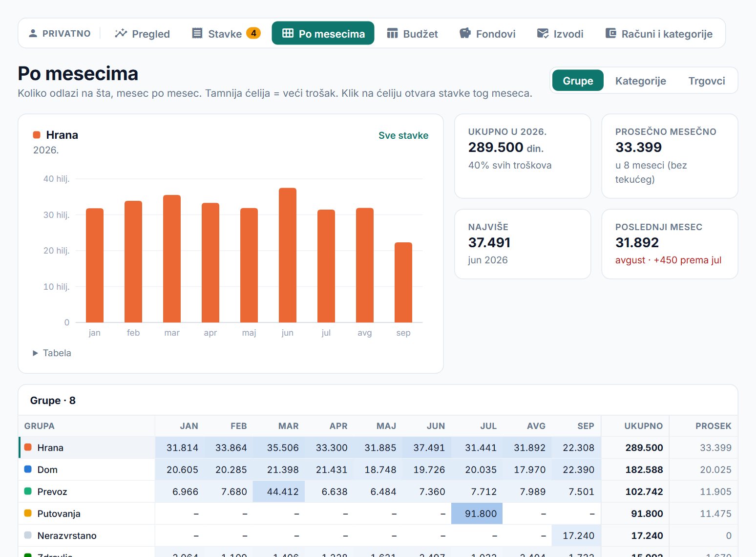The image size is (756, 557).
Task: Open the Pregled tab
Action: (x=143, y=33)
